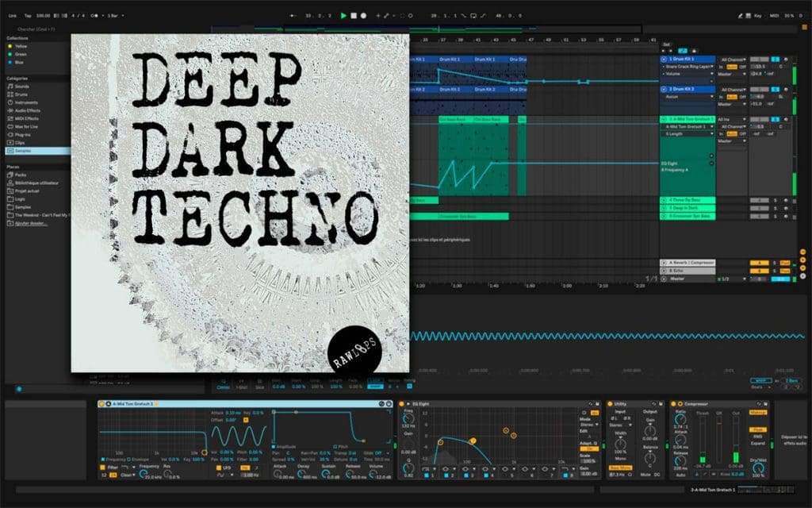Image resolution: width=812 pixels, height=508 pixels.
Task: Turn on Adapt. Q in EQ Eight
Action: (x=589, y=448)
